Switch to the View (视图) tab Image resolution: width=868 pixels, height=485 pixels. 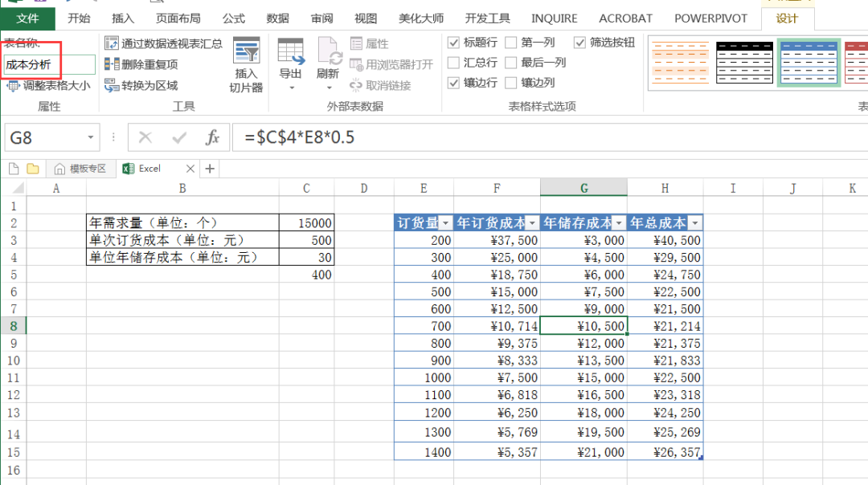pos(366,18)
